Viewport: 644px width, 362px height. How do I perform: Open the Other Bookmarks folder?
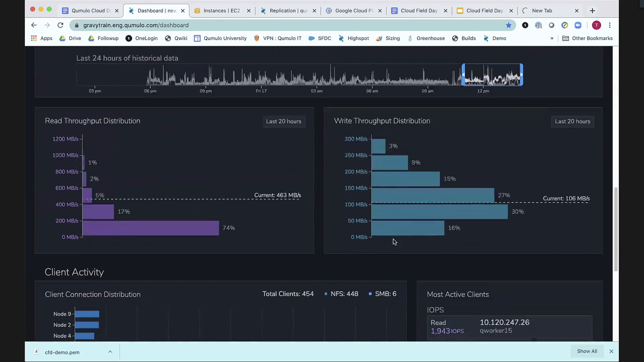tap(587, 38)
